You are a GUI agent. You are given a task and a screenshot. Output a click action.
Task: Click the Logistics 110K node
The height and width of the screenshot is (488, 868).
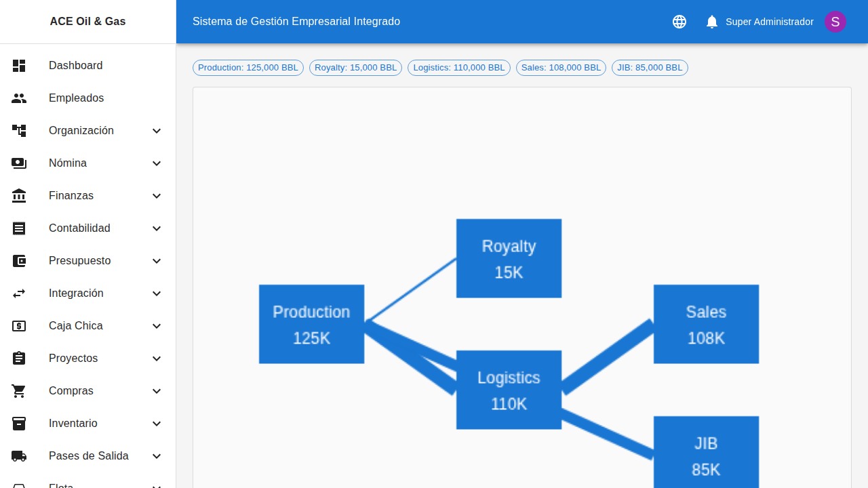coord(509,389)
